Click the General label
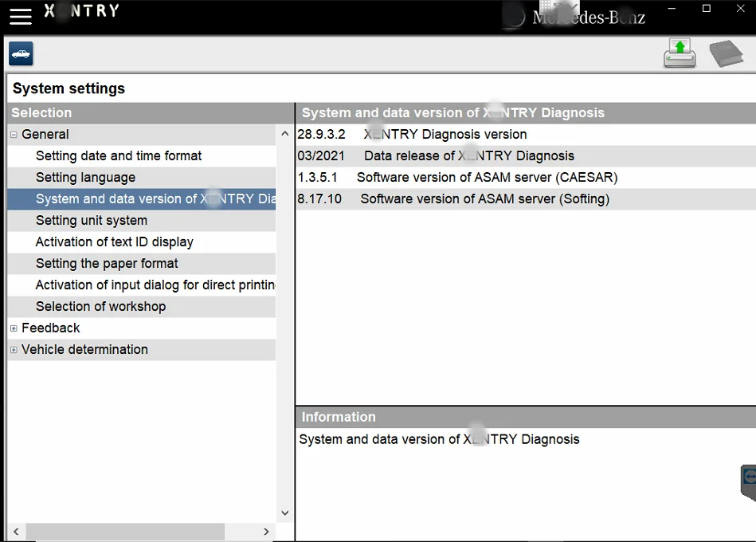 45,134
